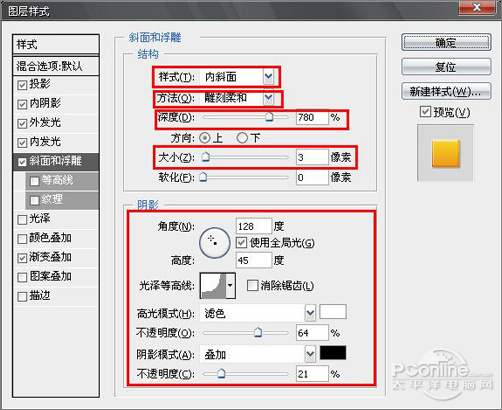
Task: Click the 新建样式(W)... button
Action: pyautogui.click(x=446, y=91)
